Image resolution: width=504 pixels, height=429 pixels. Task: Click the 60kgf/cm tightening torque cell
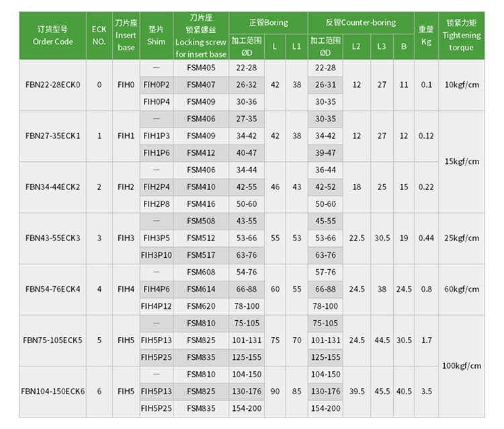(x=462, y=289)
